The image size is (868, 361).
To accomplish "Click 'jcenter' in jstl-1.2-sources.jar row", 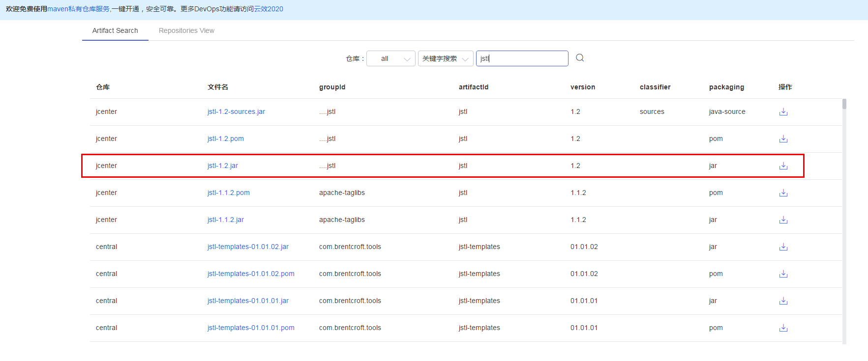I will [x=106, y=111].
